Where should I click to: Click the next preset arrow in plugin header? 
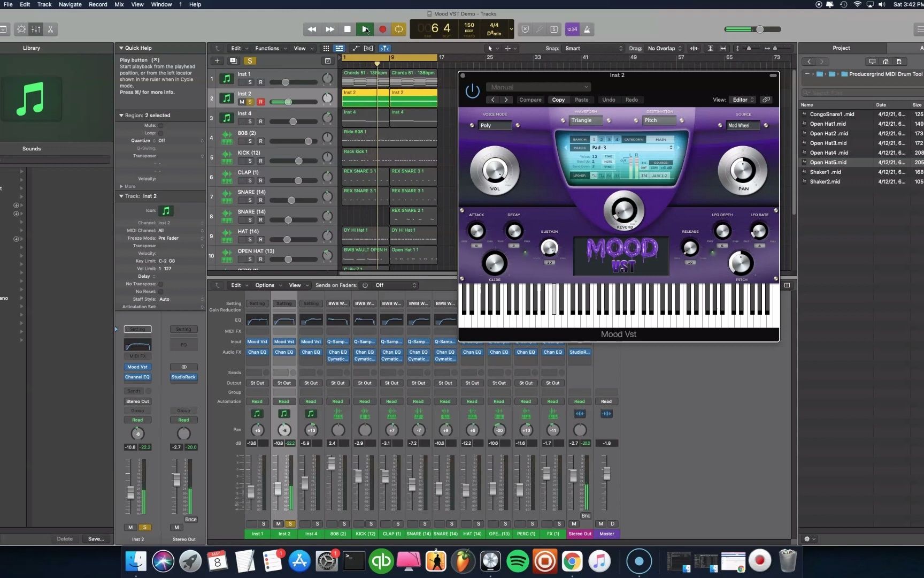pyautogui.click(x=506, y=100)
